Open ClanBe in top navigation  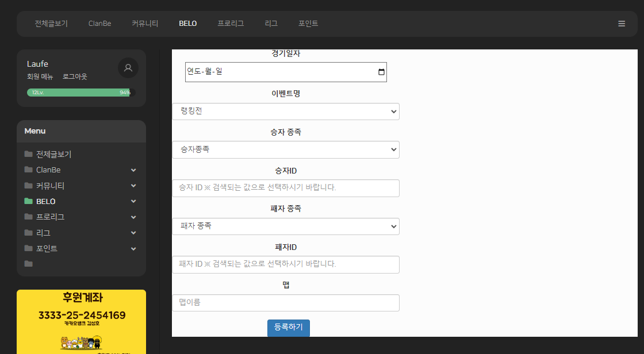(x=100, y=24)
